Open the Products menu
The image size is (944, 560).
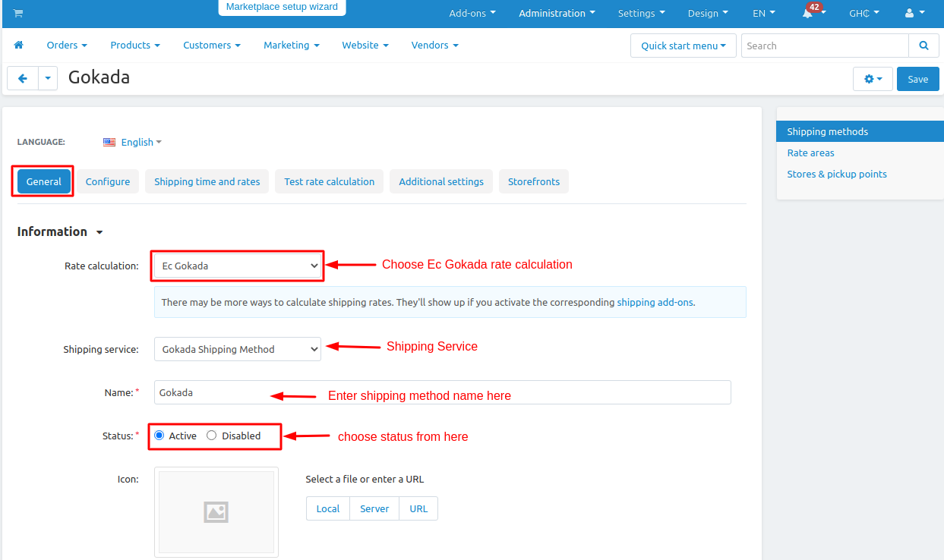click(x=135, y=46)
